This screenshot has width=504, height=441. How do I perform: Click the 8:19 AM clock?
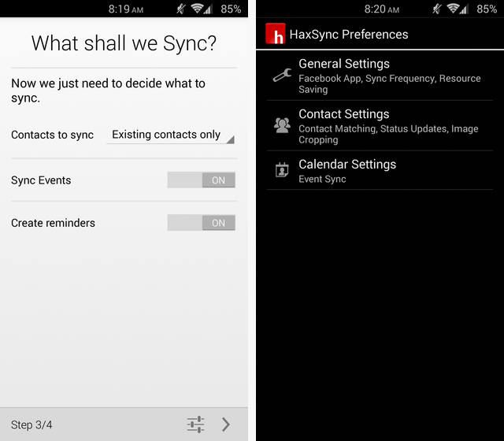click(x=126, y=9)
